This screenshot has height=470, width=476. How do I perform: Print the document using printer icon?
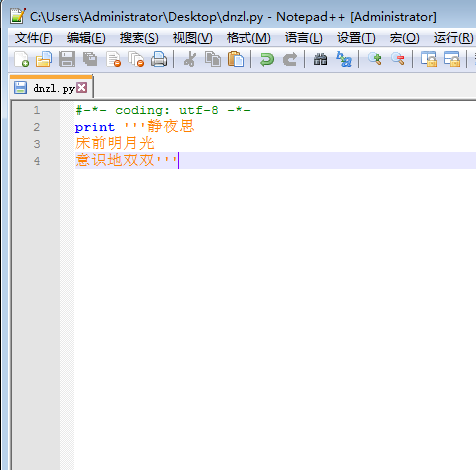pyautogui.click(x=159, y=59)
